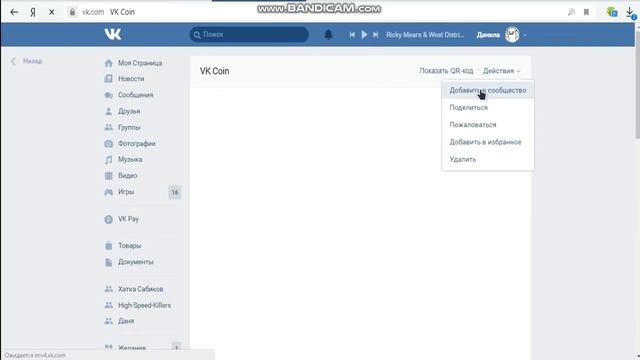Click the Игры counter badge 16
The width and height of the screenshot is (640, 360).
175,192
